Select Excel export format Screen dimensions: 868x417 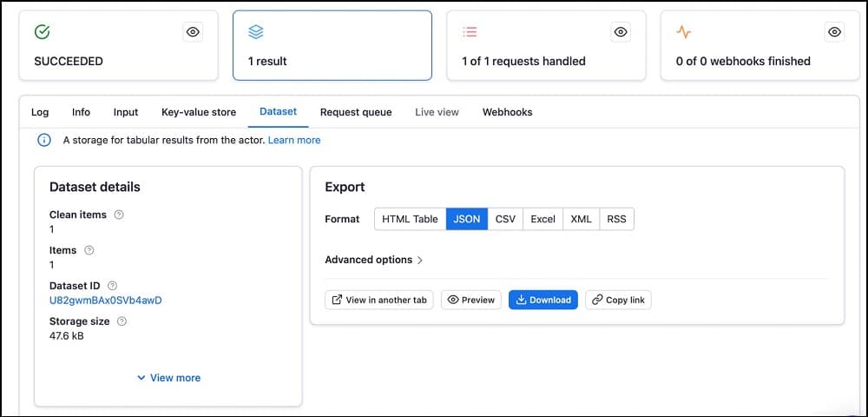click(x=543, y=219)
